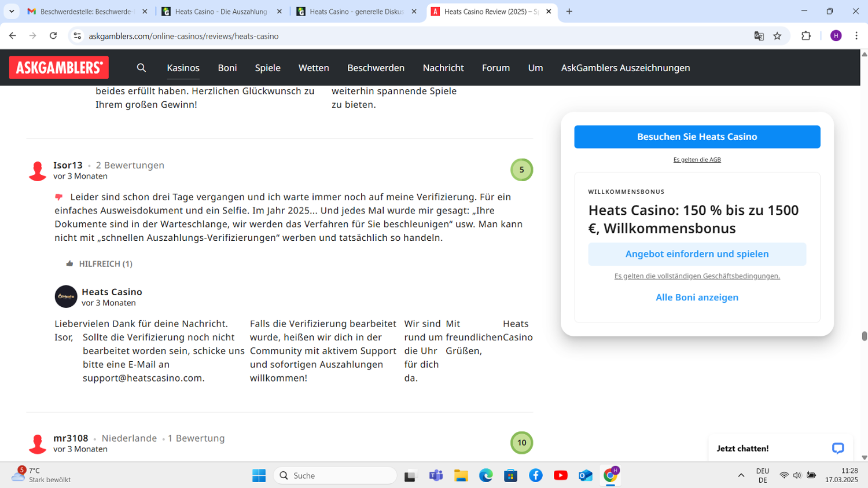Click the AskGamblers logo
This screenshot has height=488, width=868.
click(x=58, y=68)
